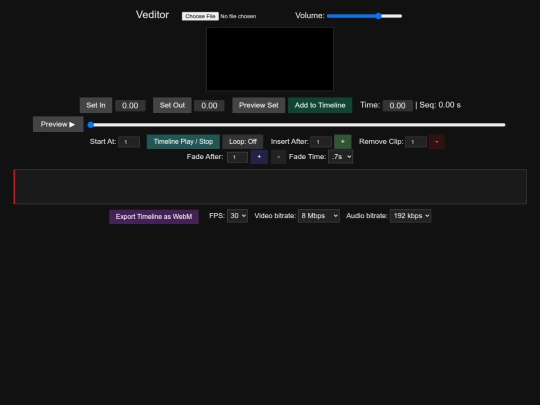
Task: Click the red remove clip minus button
Action: click(437, 142)
